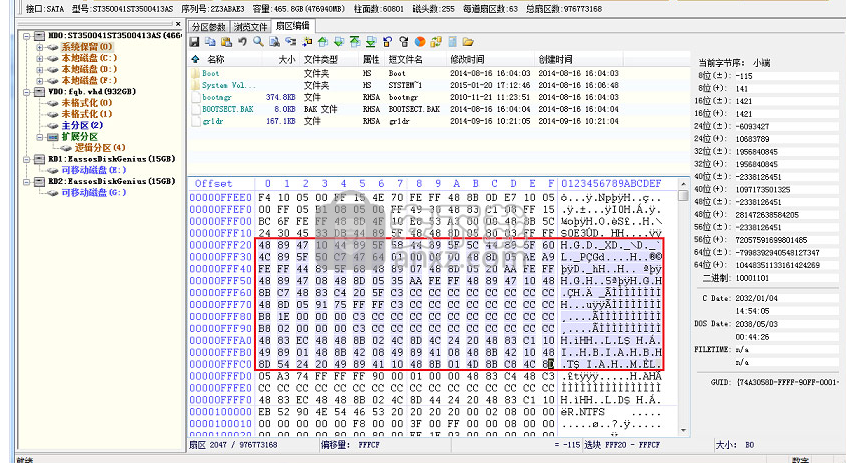Select 可移动磁盘(G:) in the tree
The width and height of the screenshot is (846, 463).
click(93, 193)
